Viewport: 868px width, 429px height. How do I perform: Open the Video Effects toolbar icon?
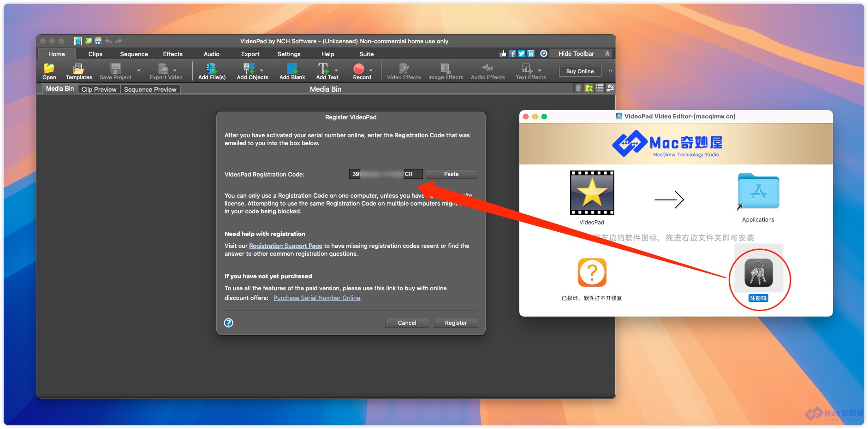click(404, 68)
